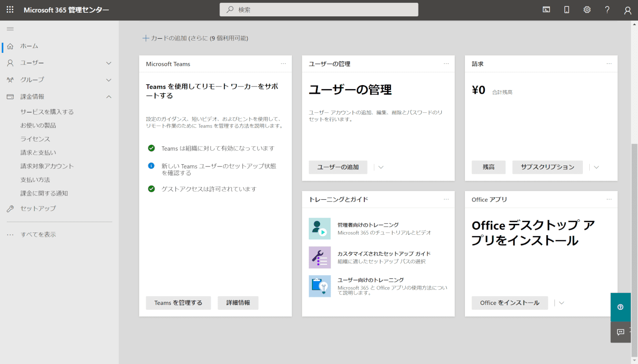The height and width of the screenshot is (364, 638).
Task: Click the カスタマイズされたセットアップ ガイド wrench icon
Action: (320, 258)
